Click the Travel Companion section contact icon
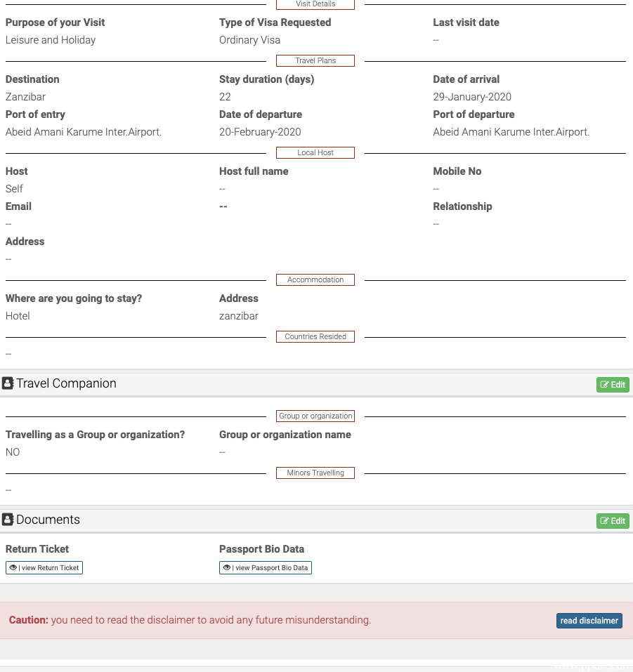The image size is (633, 672). (x=8, y=383)
